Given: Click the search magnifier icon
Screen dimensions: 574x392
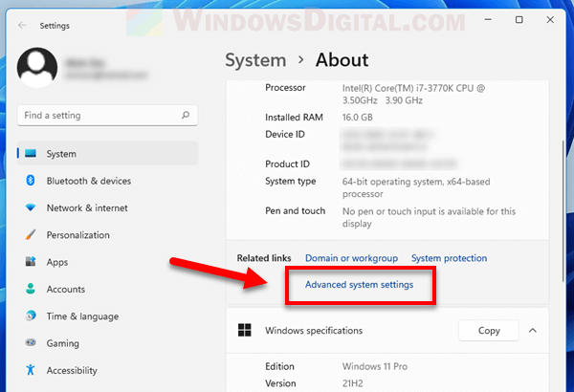Looking at the screenshot, I should (x=186, y=116).
